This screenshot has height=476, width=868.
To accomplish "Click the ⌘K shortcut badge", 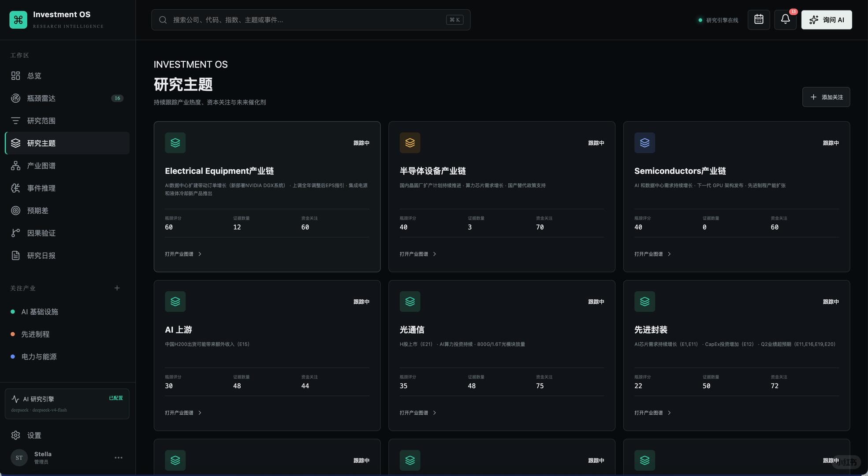I will [x=455, y=20].
